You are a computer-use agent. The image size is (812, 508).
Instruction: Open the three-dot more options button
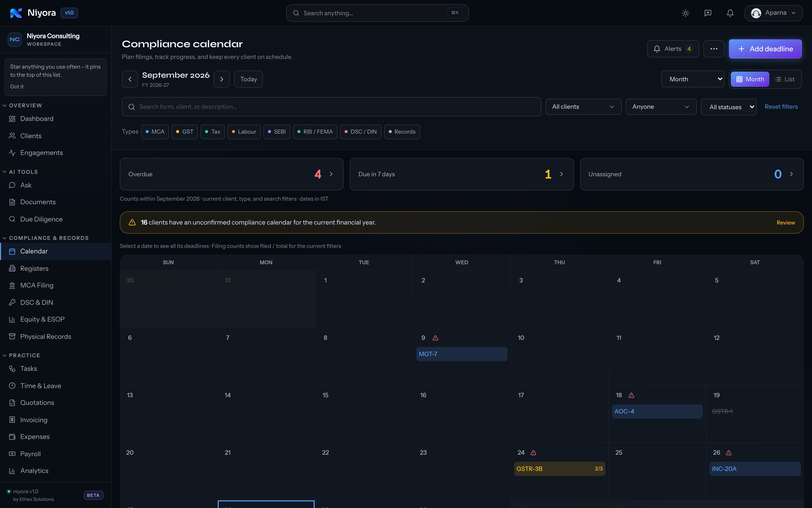(714, 49)
